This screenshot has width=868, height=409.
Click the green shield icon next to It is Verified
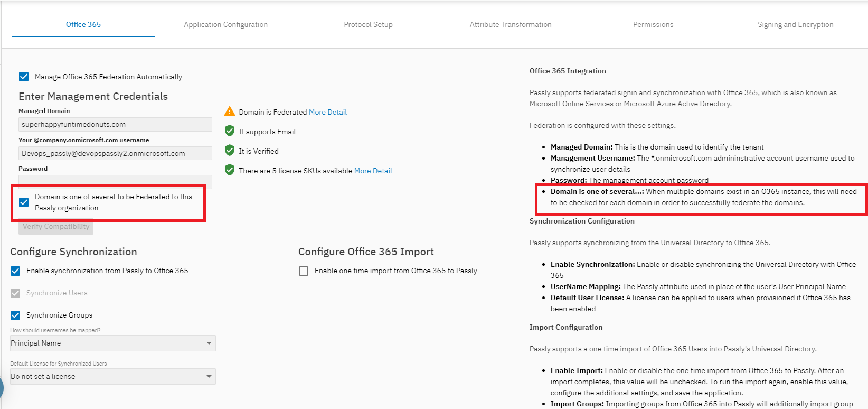[230, 151]
